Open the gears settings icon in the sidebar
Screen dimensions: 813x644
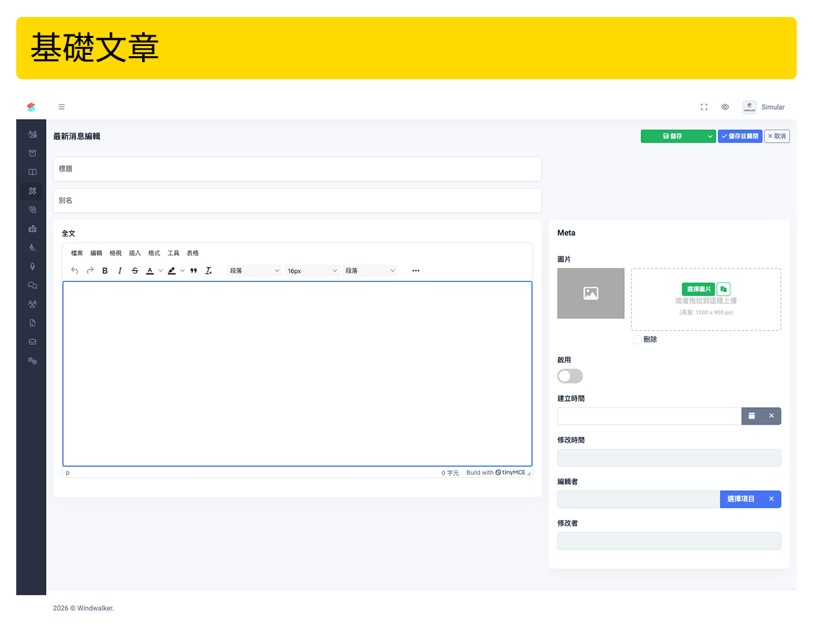(x=32, y=361)
